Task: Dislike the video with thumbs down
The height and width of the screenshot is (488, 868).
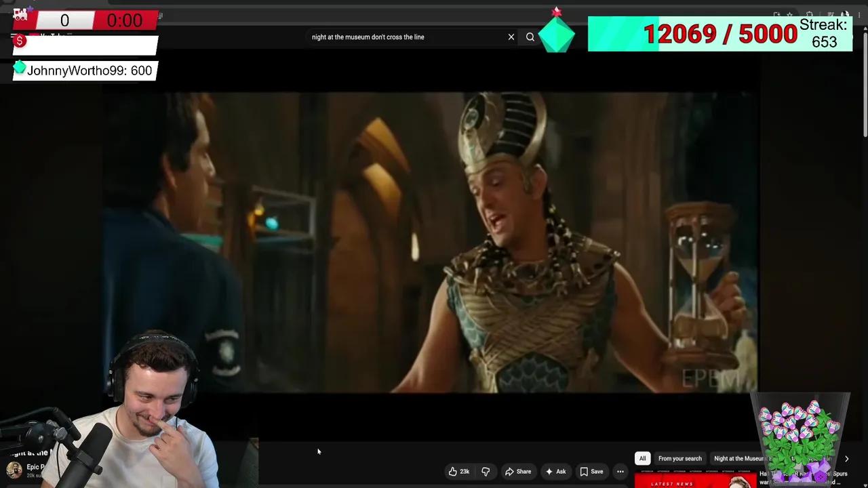Action: (486, 472)
